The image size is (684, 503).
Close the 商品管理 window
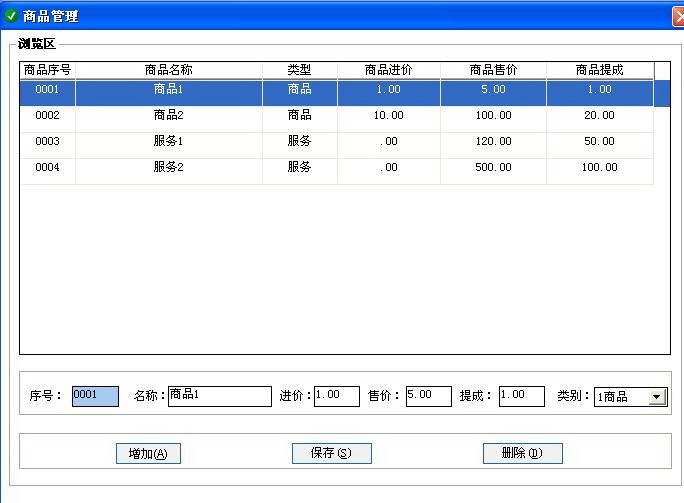678,17
